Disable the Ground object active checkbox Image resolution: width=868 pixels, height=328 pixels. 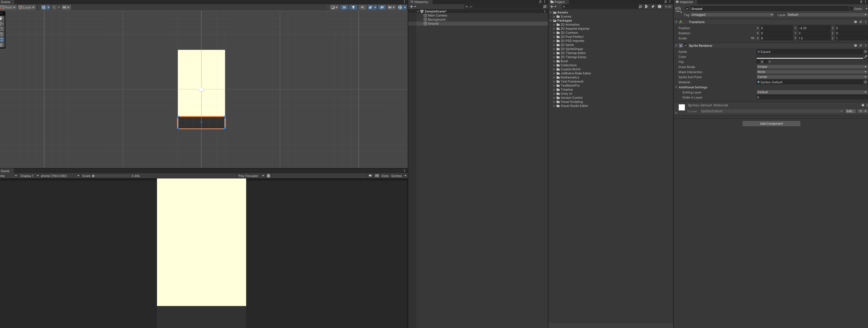click(687, 9)
